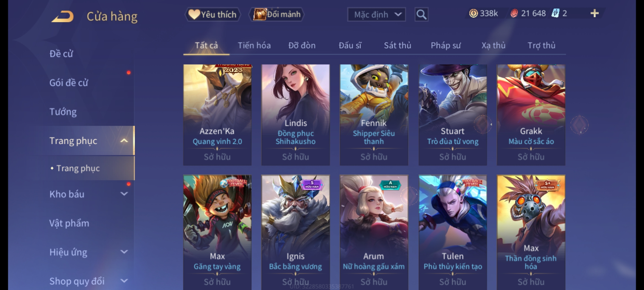Select the Tiến hóa tab

[254, 45]
